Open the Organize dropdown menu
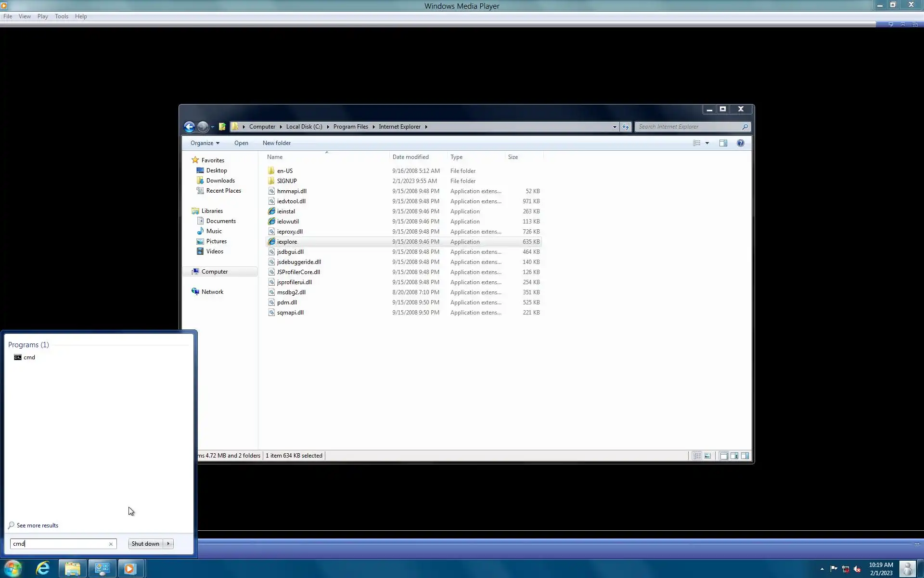 tap(205, 143)
